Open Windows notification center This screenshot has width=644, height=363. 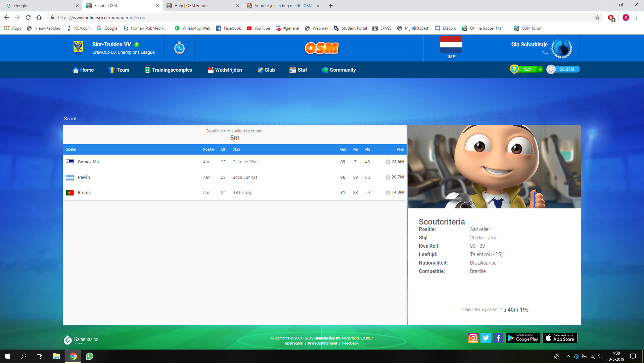[x=633, y=356]
